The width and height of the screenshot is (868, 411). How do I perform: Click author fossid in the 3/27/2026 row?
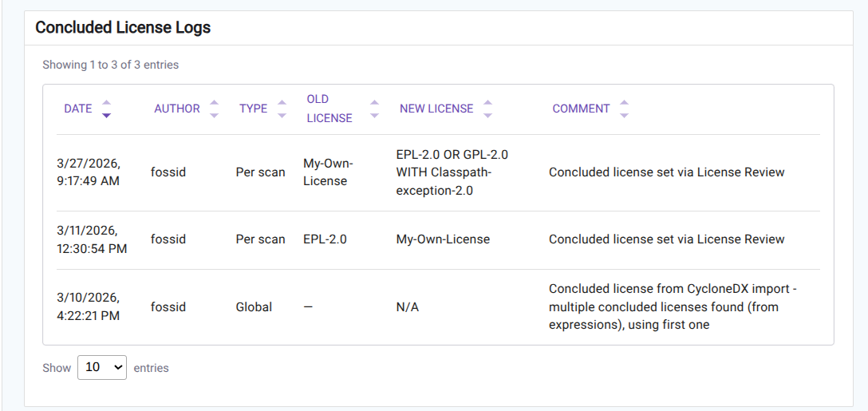point(168,172)
